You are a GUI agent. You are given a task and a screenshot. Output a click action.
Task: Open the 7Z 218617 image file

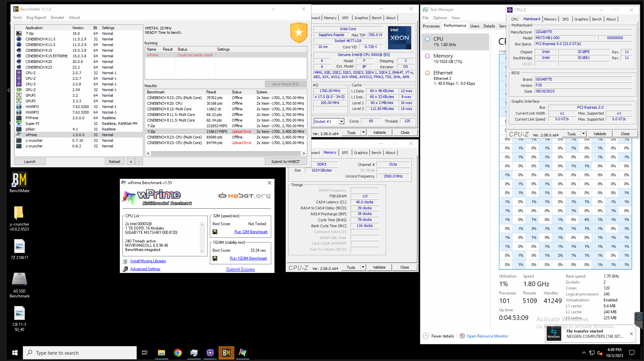click(20, 249)
